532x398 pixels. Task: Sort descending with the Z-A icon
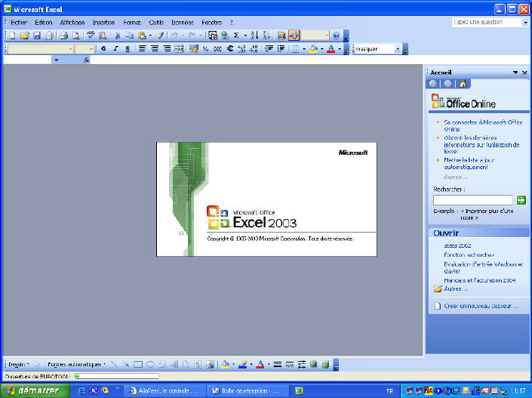pyautogui.click(x=266, y=35)
